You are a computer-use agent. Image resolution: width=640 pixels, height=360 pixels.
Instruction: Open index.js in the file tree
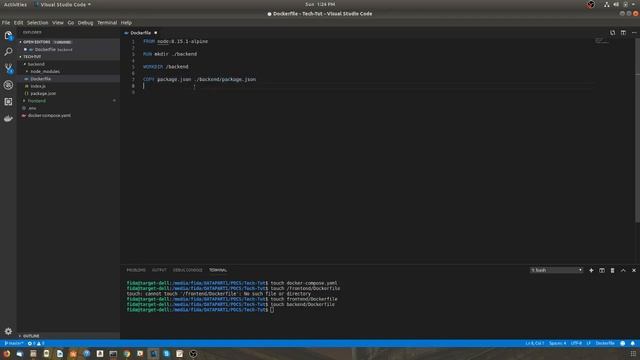38,86
